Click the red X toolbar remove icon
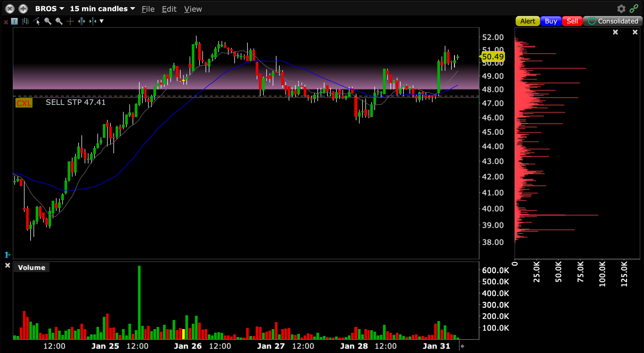 coord(6,22)
